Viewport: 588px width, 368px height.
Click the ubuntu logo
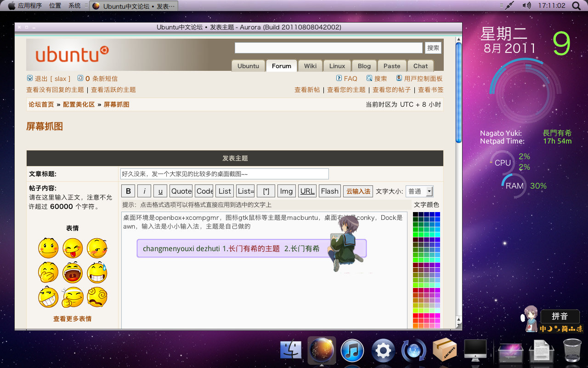pos(72,54)
